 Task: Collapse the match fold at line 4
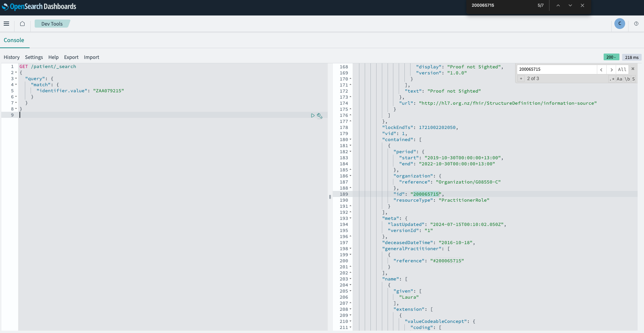(x=16, y=85)
